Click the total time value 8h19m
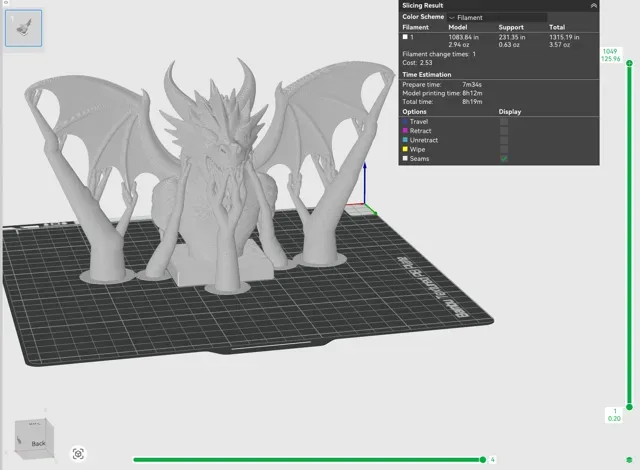This screenshot has width=640, height=470. point(472,102)
